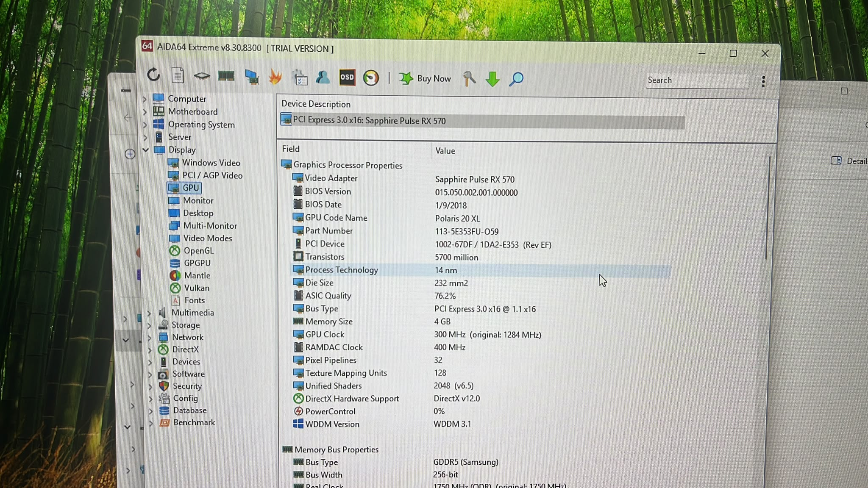Expand the Server tree node

pyautogui.click(x=145, y=137)
